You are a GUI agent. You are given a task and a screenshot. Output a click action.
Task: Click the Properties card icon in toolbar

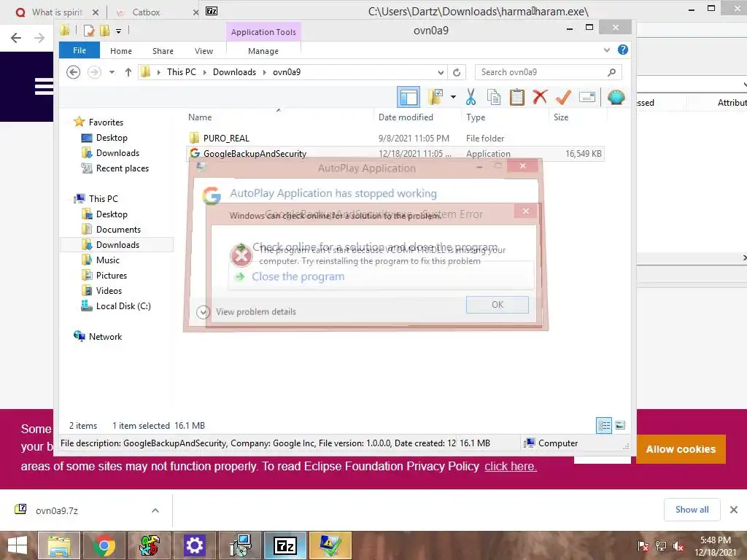(587, 97)
